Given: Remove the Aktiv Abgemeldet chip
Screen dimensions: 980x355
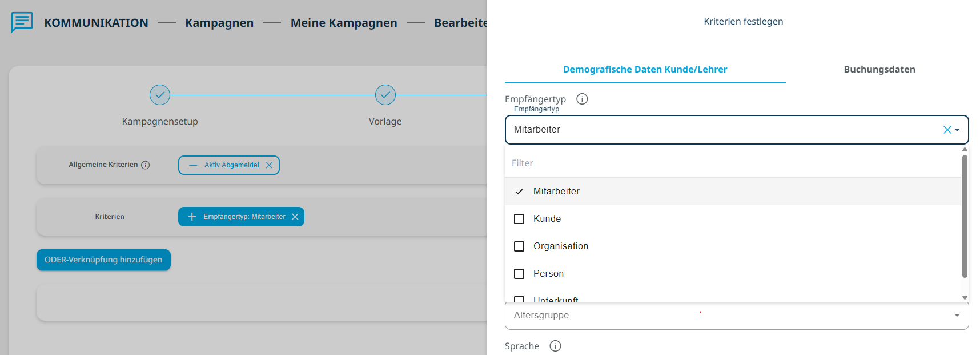Looking at the screenshot, I should click(270, 165).
